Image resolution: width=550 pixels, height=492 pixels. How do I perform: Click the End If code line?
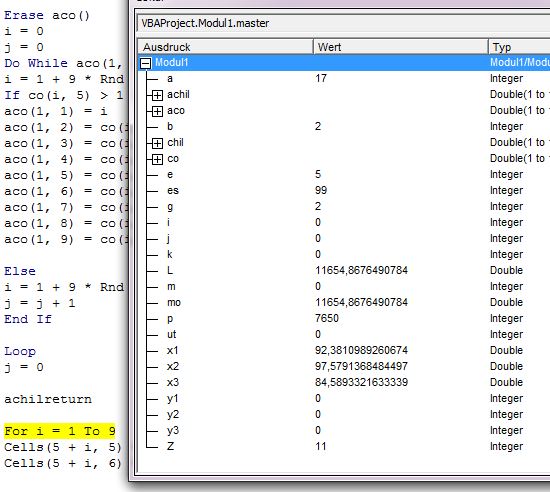click(28, 319)
